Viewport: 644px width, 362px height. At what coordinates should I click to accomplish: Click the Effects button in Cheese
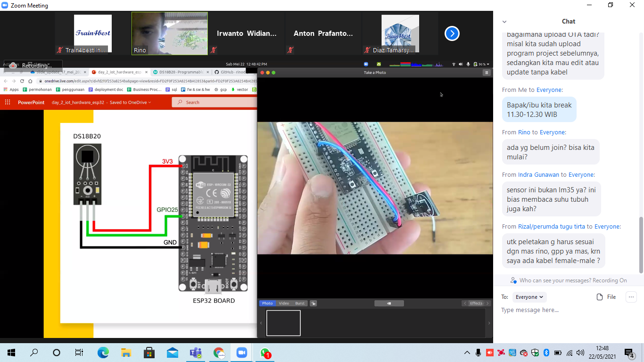click(476, 304)
